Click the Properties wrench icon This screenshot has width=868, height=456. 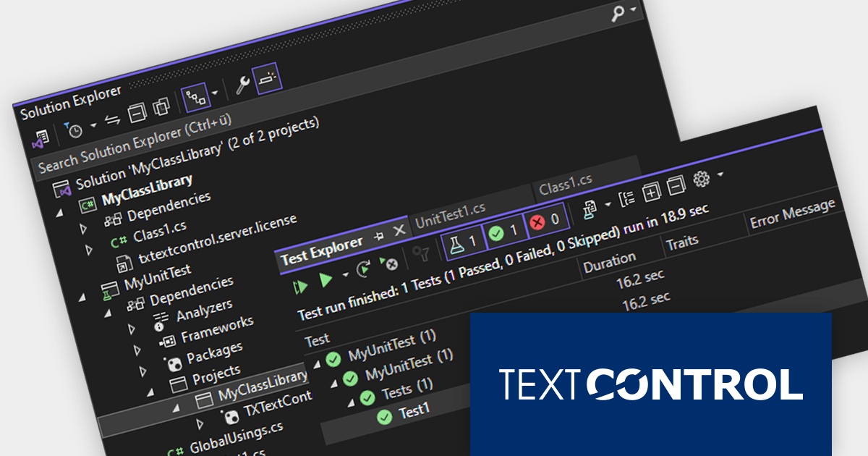pyautogui.click(x=244, y=85)
